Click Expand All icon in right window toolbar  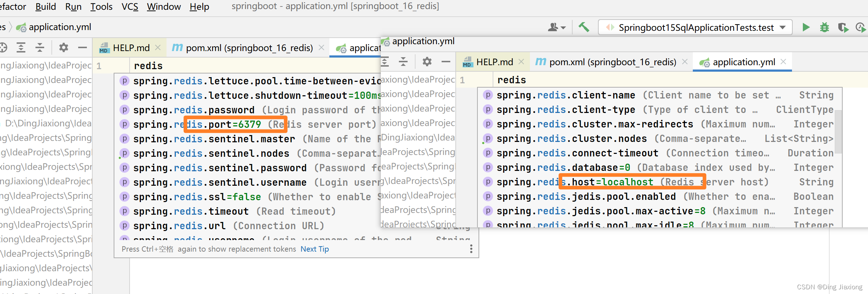pos(385,62)
